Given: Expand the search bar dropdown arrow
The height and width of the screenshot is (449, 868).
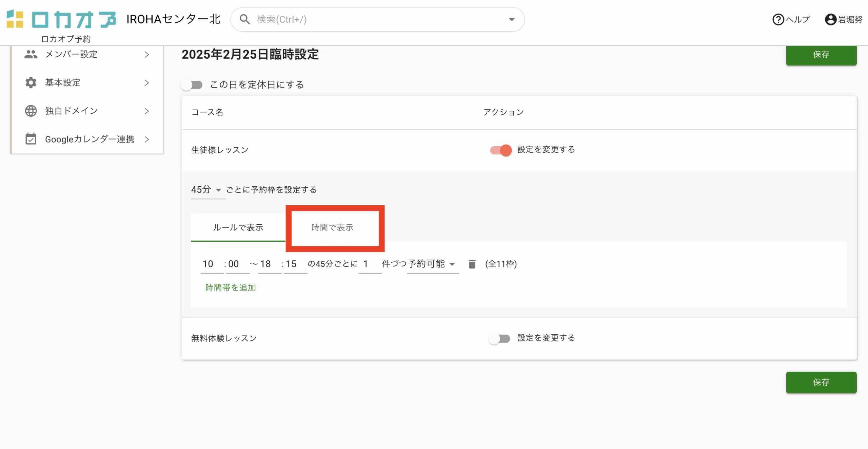Looking at the screenshot, I should [x=512, y=20].
